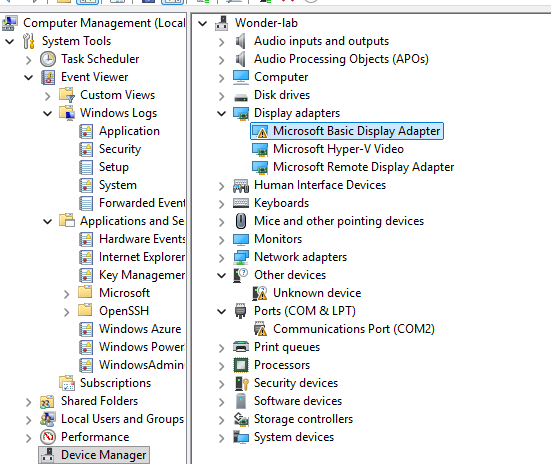Click the Processors chip icon
The image size is (551, 464).
click(x=241, y=365)
